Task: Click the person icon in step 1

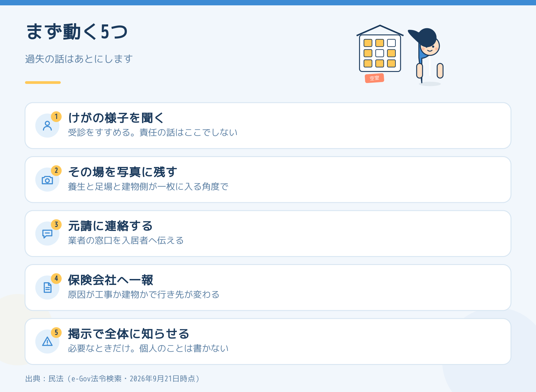Action: pyautogui.click(x=47, y=126)
